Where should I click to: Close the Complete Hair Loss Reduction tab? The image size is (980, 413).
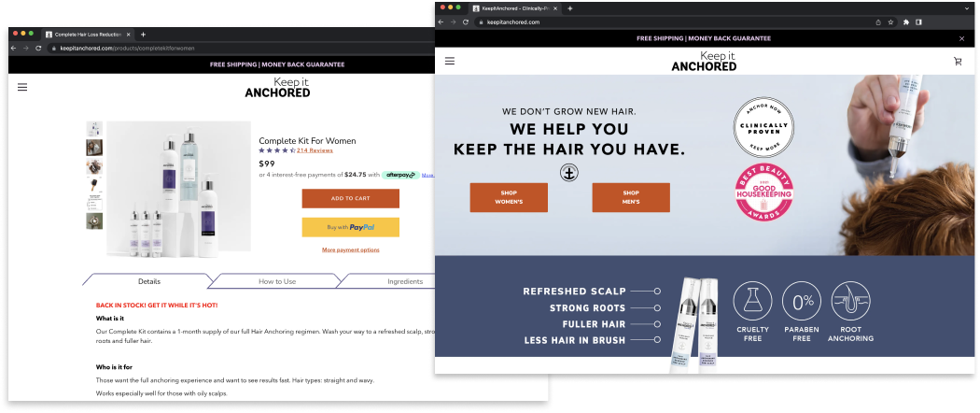click(129, 35)
